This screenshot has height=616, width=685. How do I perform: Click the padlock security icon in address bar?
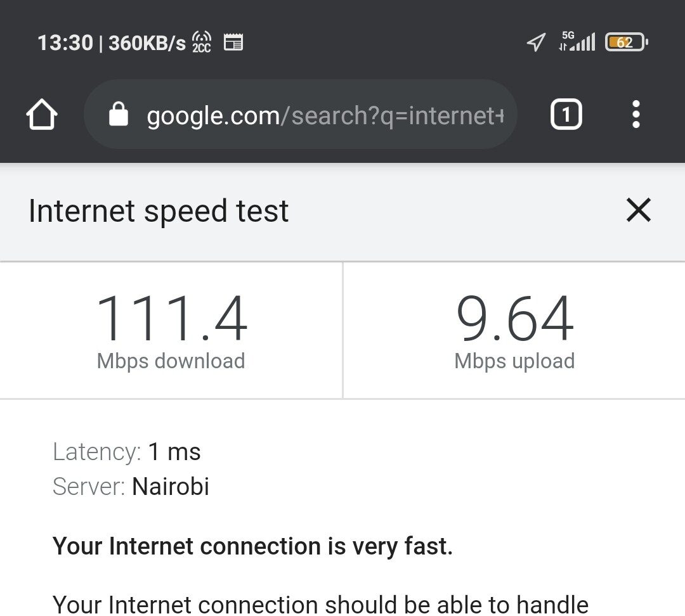119,114
